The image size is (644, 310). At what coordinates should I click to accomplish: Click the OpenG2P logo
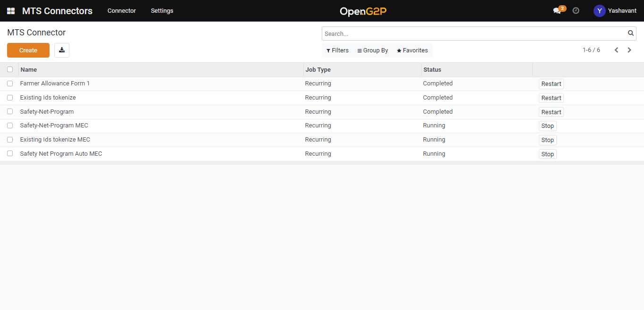363,11
